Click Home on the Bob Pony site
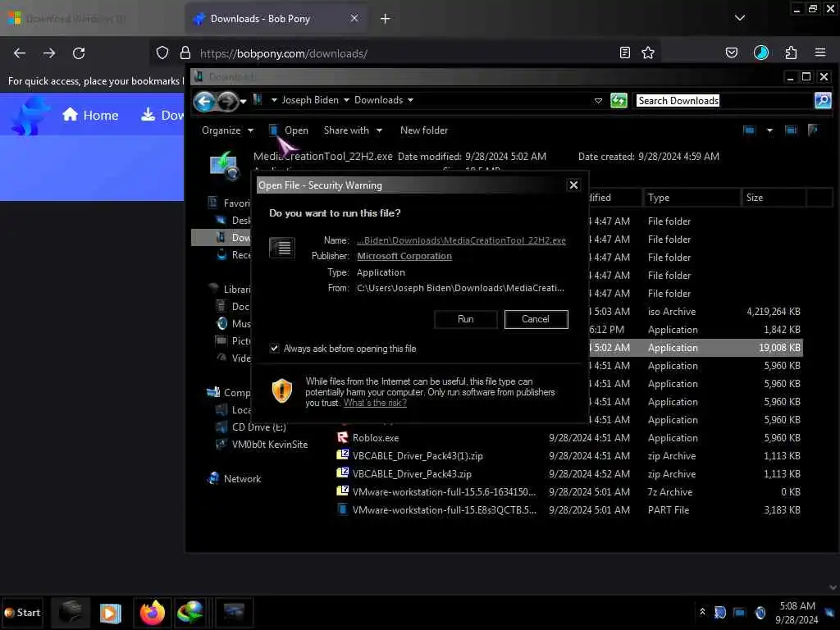The image size is (840, 630). 90,115
